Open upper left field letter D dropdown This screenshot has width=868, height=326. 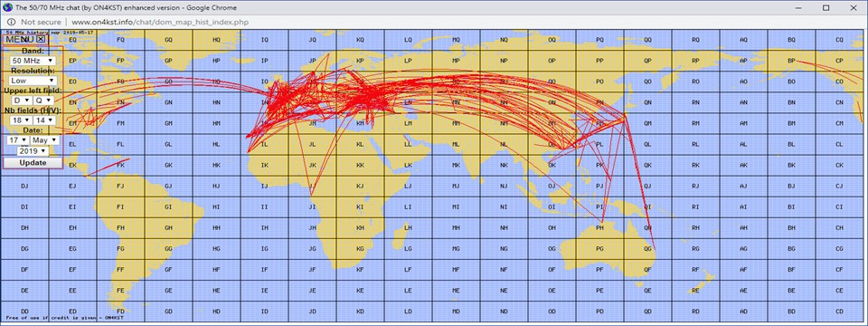pos(22,101)
